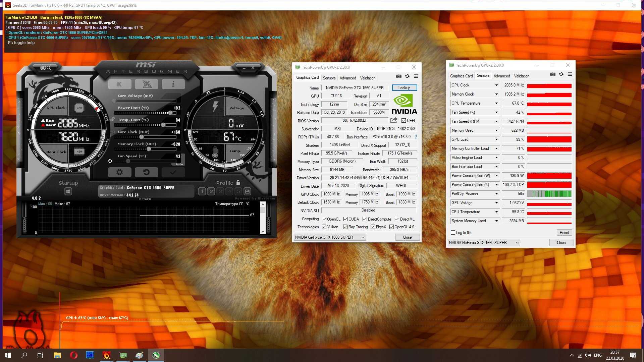Expand GPU Load sensor dropdown
Image resolution: width=644 pixels, height=362 pixels.
click(496, 139)
